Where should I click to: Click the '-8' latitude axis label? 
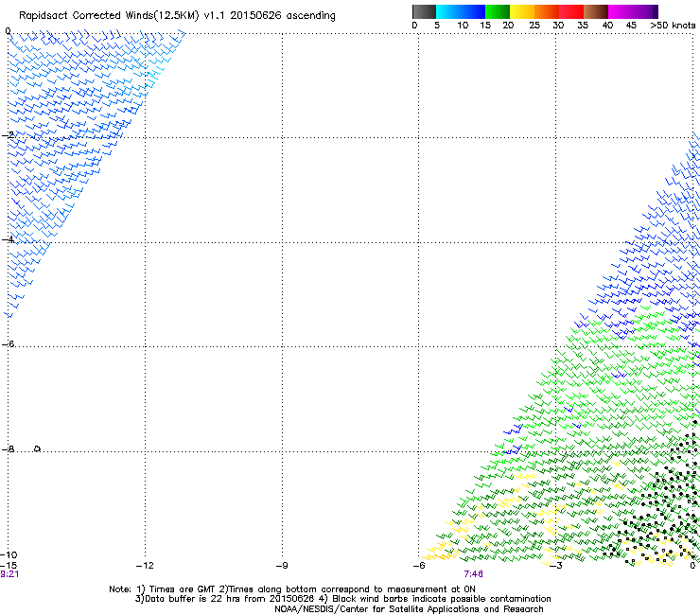tap(8, 448)
